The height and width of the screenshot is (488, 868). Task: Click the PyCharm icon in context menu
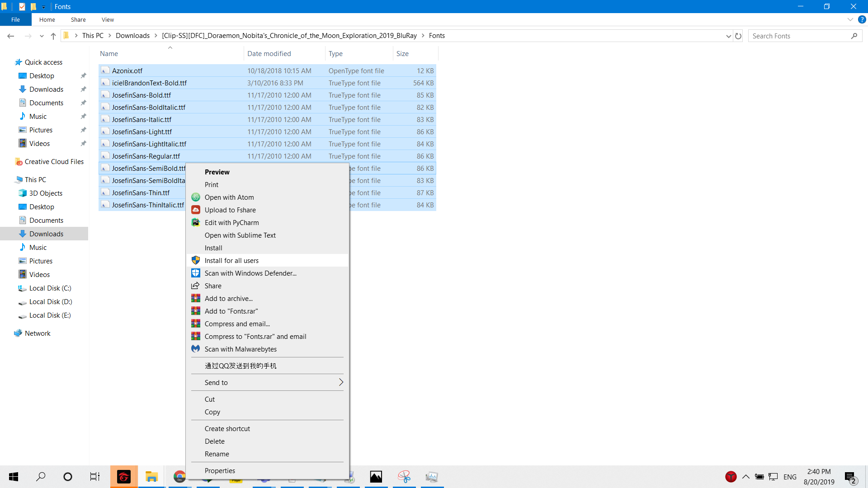coord(196,223)
